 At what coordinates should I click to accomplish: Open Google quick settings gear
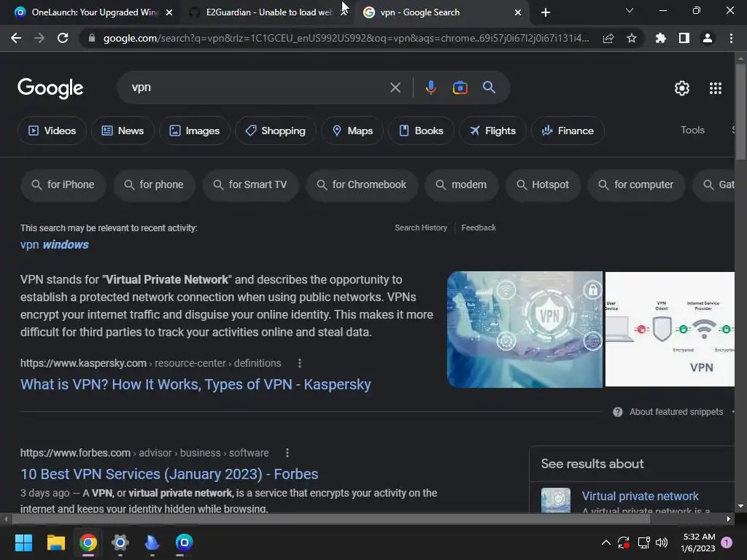(x=682, y=88)
